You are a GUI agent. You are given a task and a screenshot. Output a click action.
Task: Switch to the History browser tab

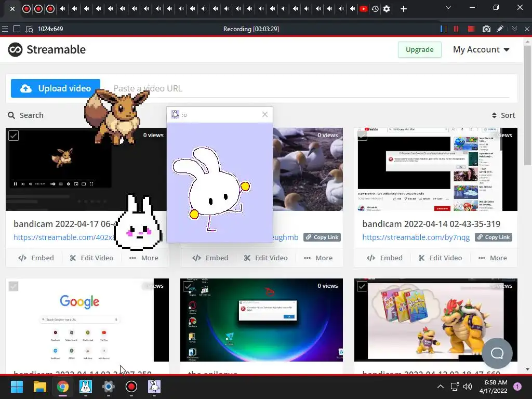click(x=375, y=9)
